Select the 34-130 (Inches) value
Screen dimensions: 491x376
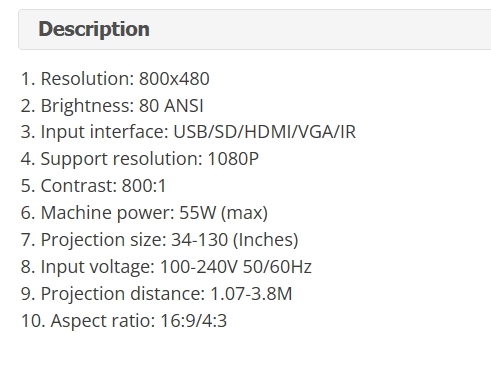point(235,240)
